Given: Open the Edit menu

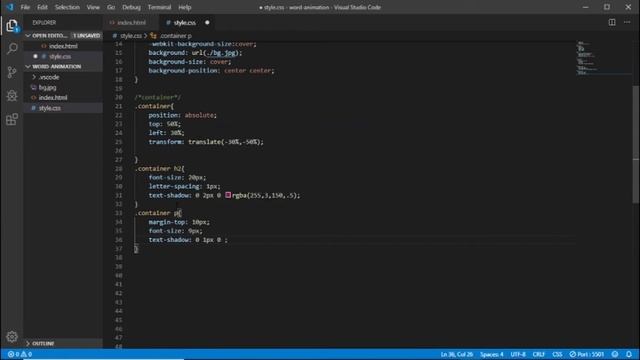Looking at the screenshot, I should click(x=42, y=7).
